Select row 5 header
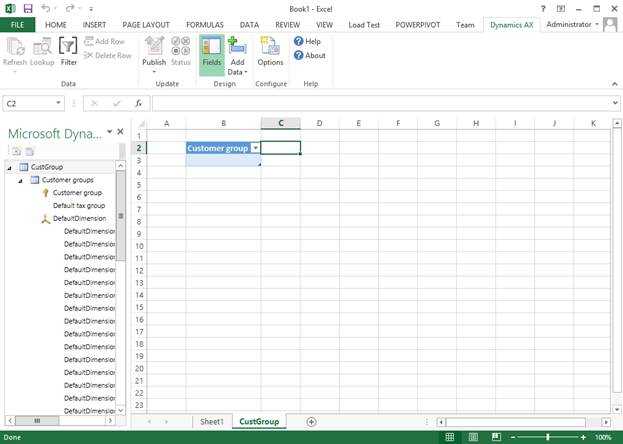 (x=139, y=185)
